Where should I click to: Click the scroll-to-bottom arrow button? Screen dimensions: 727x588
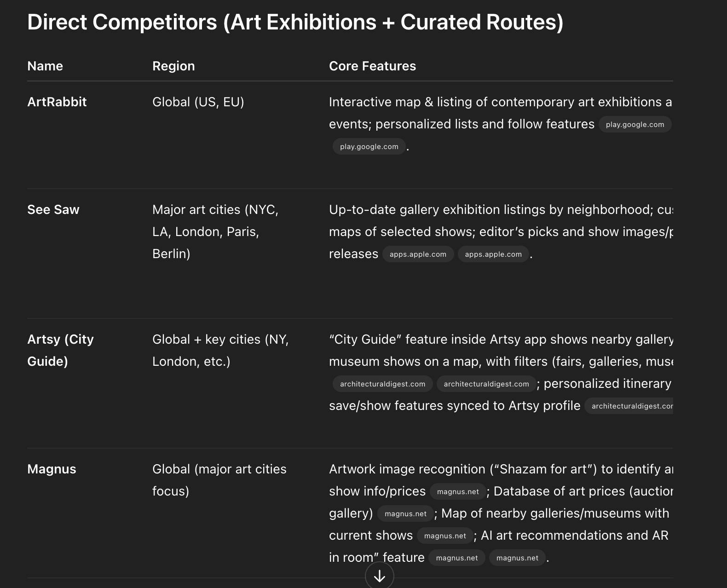[x=380, y=576]
